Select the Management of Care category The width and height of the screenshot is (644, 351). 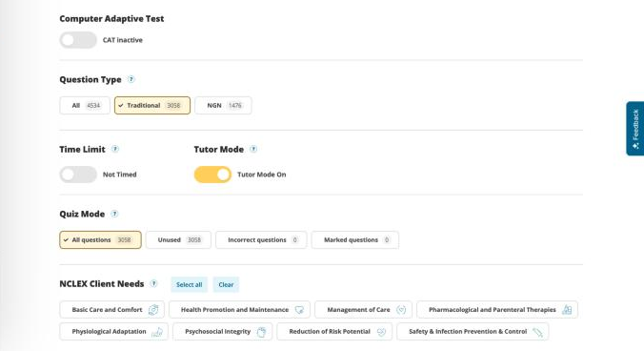pos(364,310)
